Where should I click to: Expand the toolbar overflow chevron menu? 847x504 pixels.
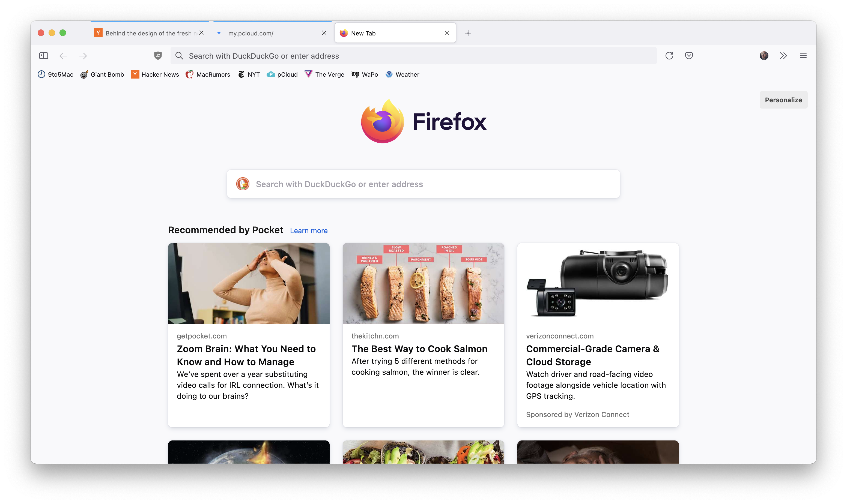pos(783,56)
